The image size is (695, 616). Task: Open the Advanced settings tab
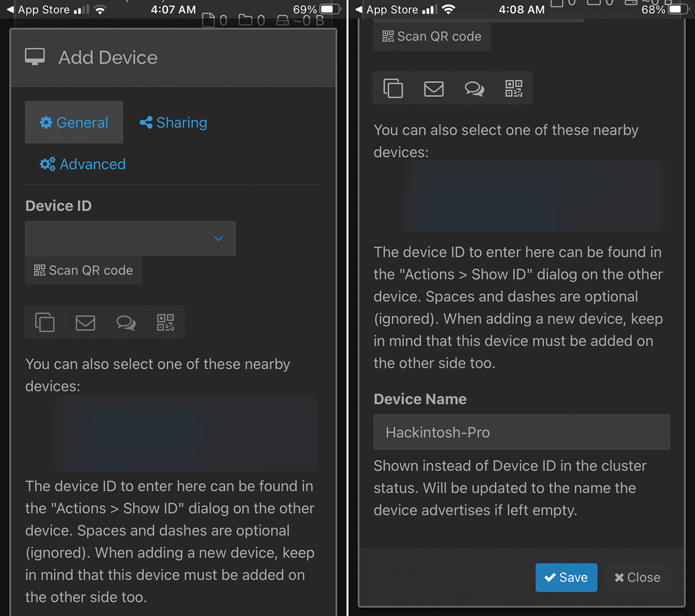[x=82, y=164]
